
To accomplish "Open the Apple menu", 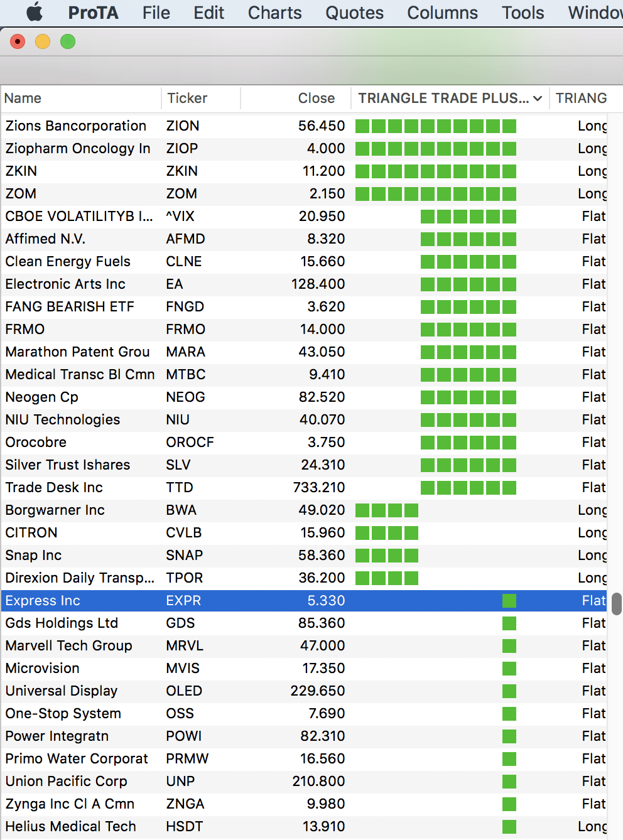I will (x=35, y=12).
